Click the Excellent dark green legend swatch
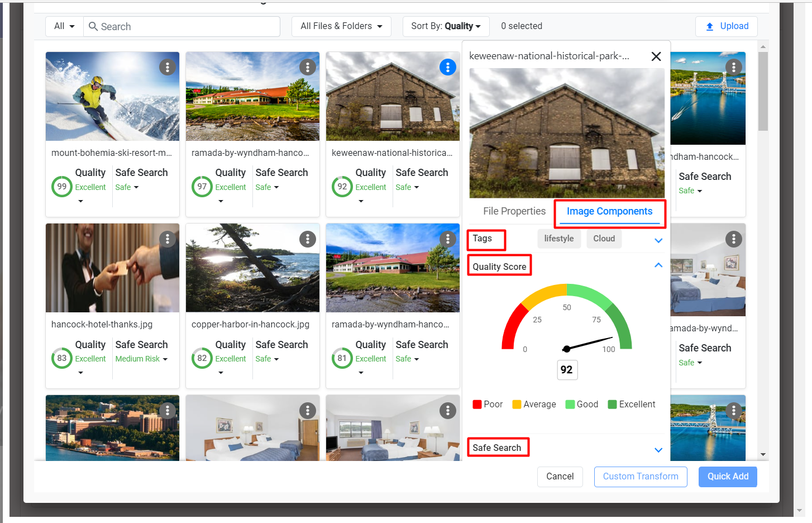The image size is (812, 523). [612, 405]
